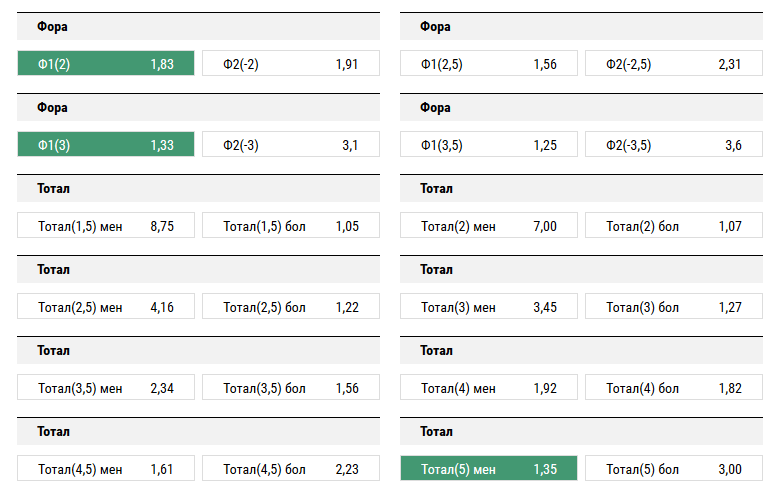Screen dimensions: 781x491
Task: Select Тотал(2) бол odds 1,07
Action: click(x=673, y=226)
